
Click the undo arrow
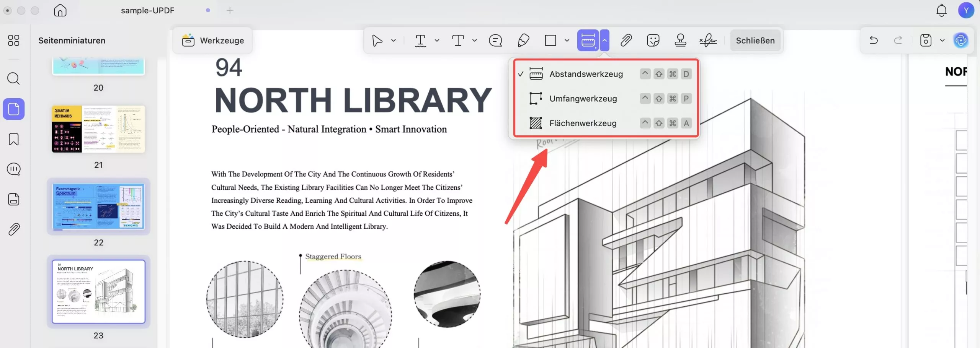coord(874,40)
